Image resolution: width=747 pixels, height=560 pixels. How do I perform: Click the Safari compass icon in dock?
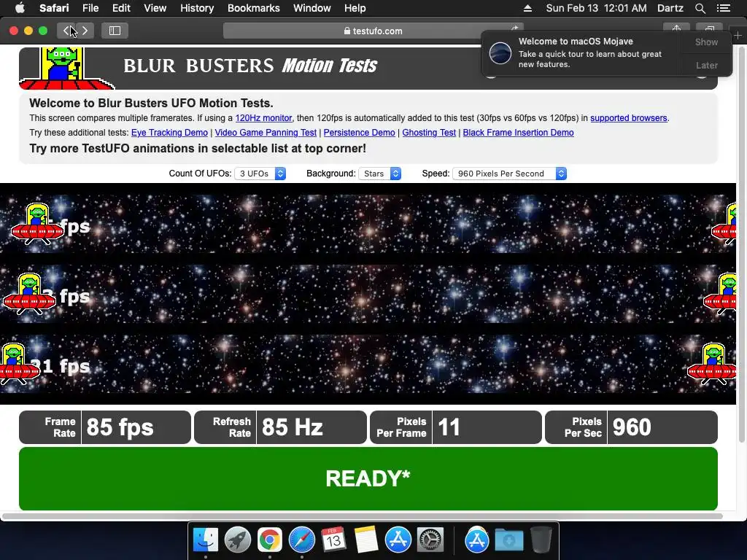click(301, 540)
